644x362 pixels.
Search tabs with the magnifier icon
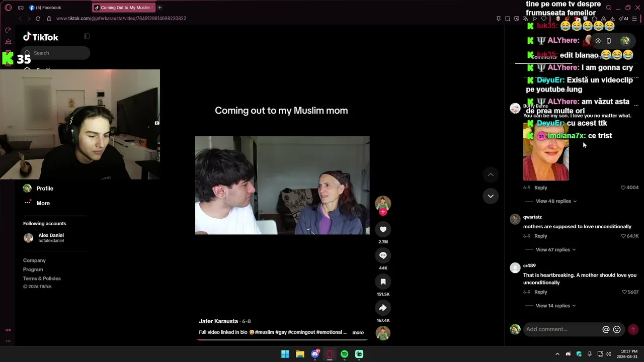coord(608,8)
